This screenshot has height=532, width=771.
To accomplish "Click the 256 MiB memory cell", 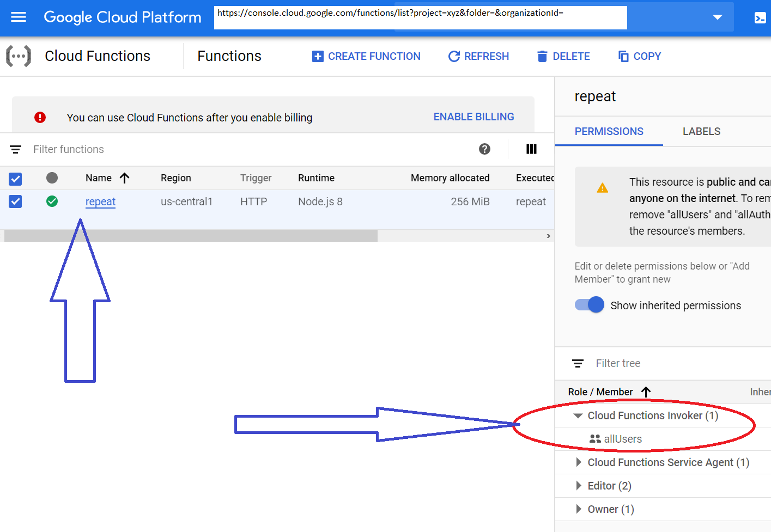I will [470, 201].
